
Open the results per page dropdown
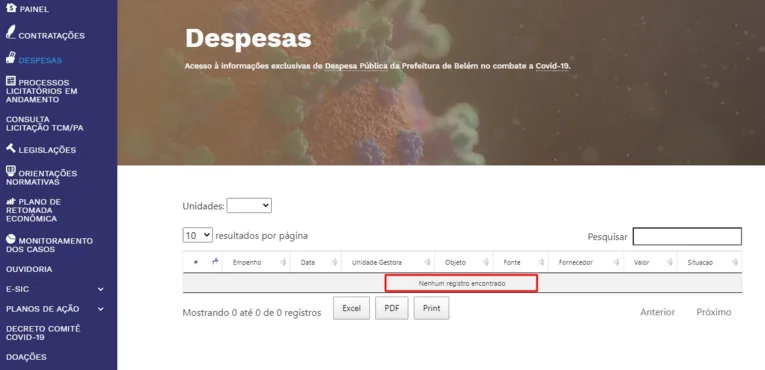[198, 235]
